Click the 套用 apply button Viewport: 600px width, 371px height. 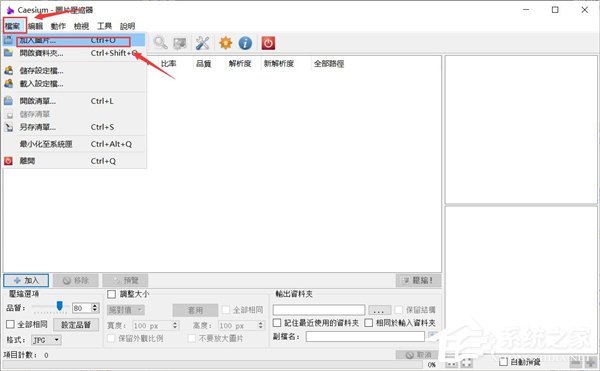point(196,310)
